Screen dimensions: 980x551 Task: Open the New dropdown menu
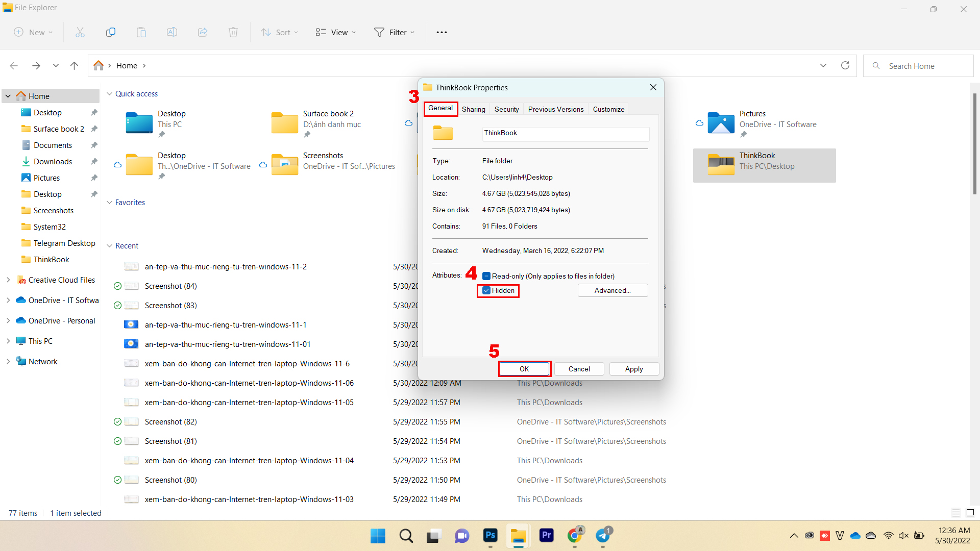click(x=33, y=32)
